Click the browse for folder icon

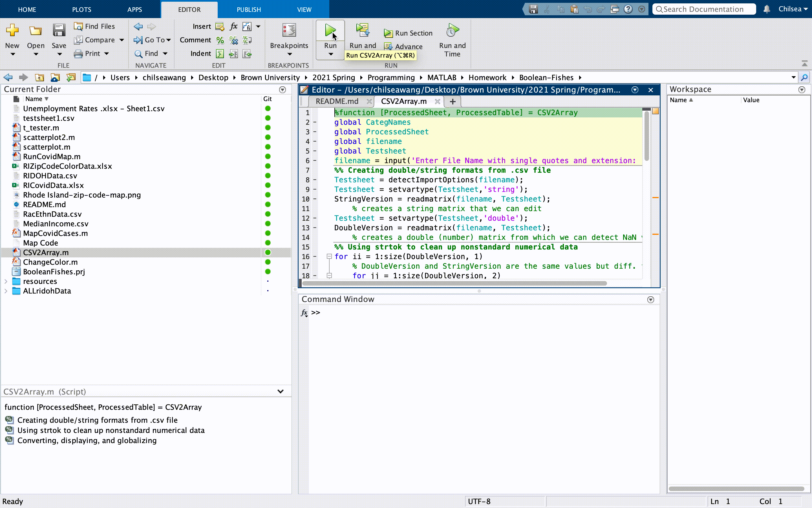(71, 78)
